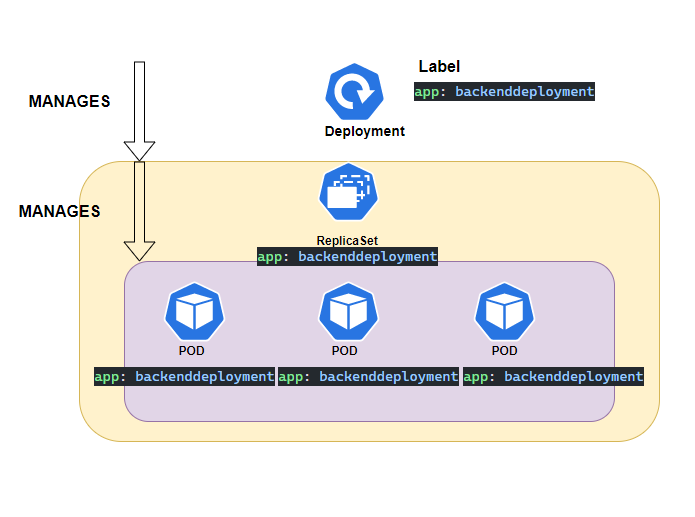Image resolution: width=695 pixels, height=517 pixels.
Task: Click the upper MANAGES text
Action: coord(70,101)
